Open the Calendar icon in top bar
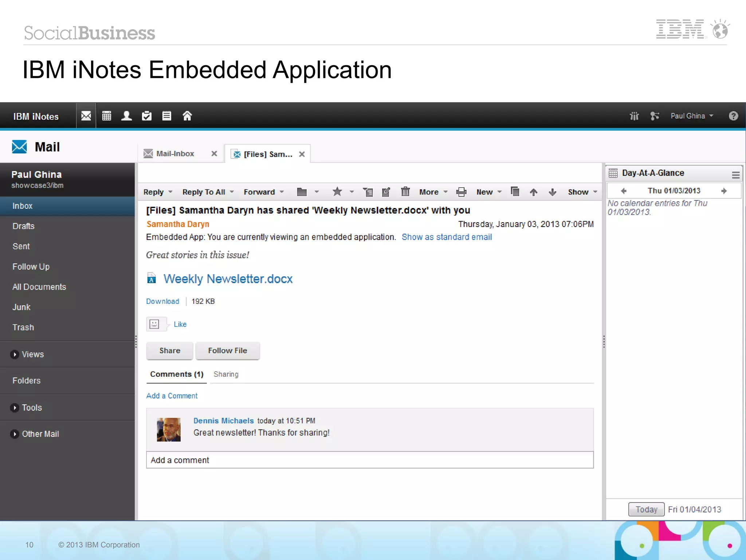Image resolution: width=746 pixels, height=560 pixels. click(106, 116)
